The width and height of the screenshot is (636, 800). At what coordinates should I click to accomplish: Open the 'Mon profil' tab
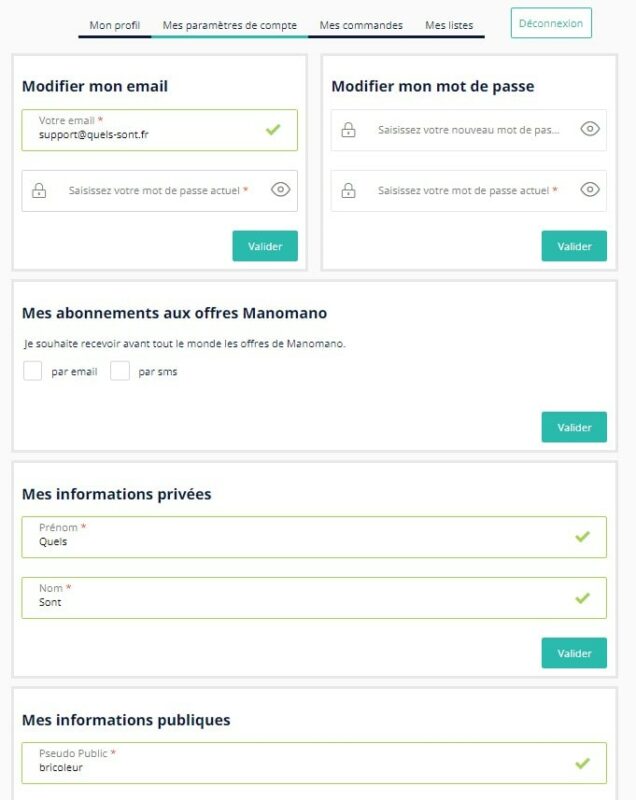[115, 25]
